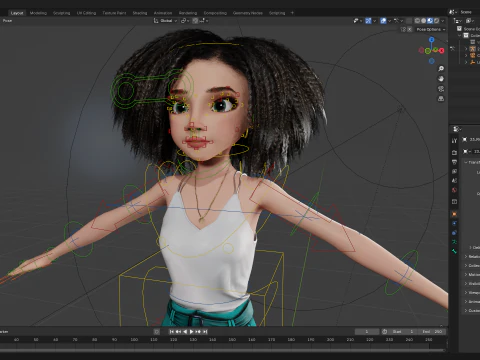480x360 pixels.
Task: Play animation in reverse
Action: click(x=185, y=332)
